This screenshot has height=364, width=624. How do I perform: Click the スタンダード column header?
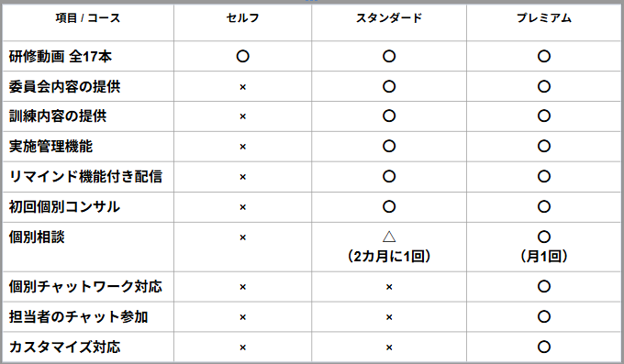point(389,18)
